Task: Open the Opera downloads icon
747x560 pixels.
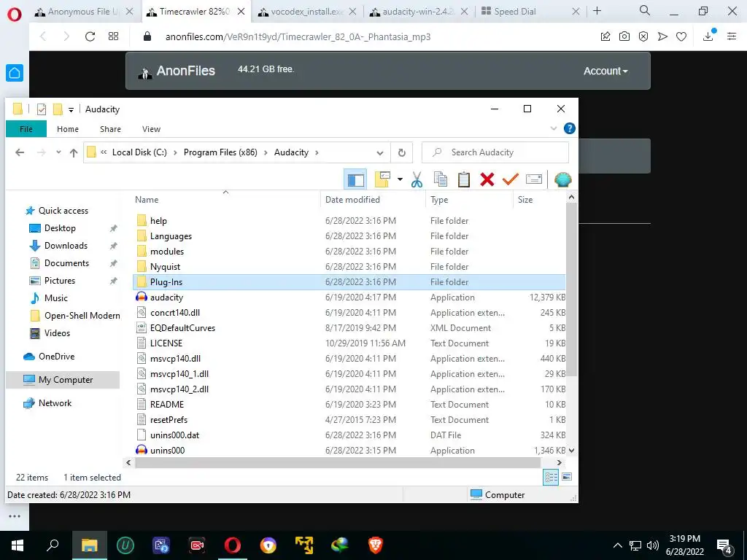Action: pos(708,36)
